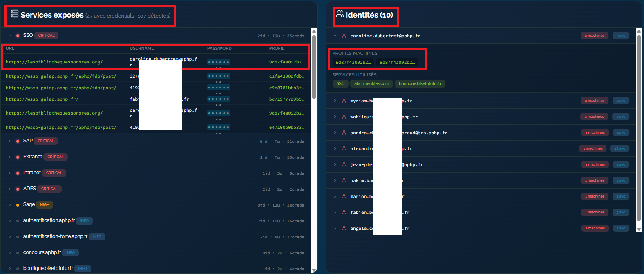Click the person icon in the hakim row
644x274 pixels.
point(344,180)
